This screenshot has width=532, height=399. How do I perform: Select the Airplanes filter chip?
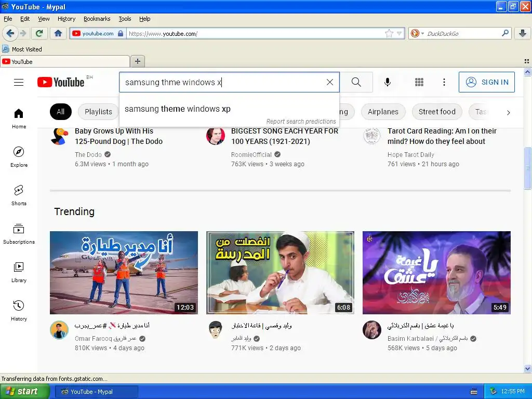pos(383,112)
